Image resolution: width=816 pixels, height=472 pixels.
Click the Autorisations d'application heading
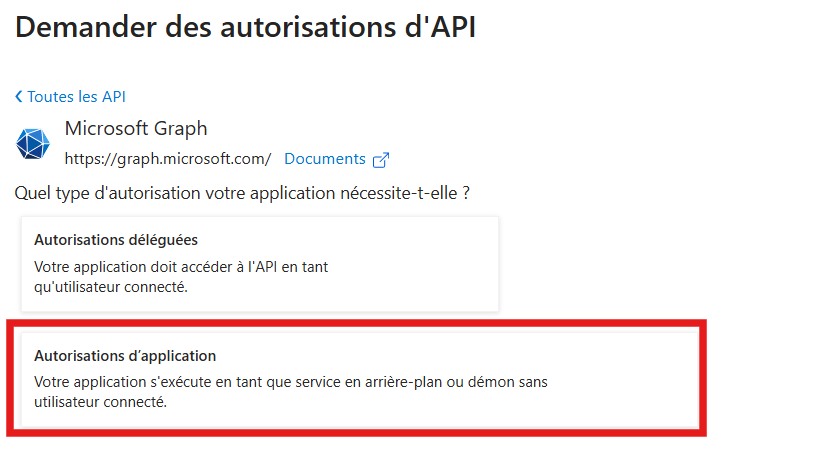(125, 356)
